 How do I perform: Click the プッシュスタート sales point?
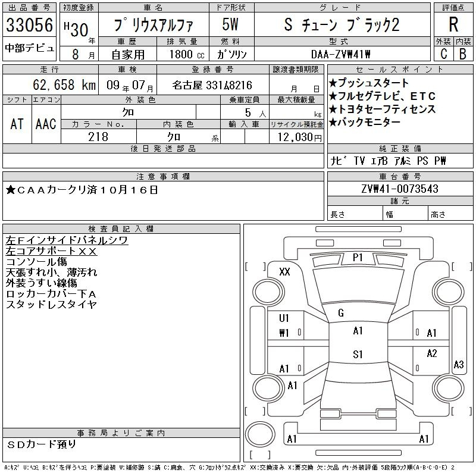click(369, 83)
